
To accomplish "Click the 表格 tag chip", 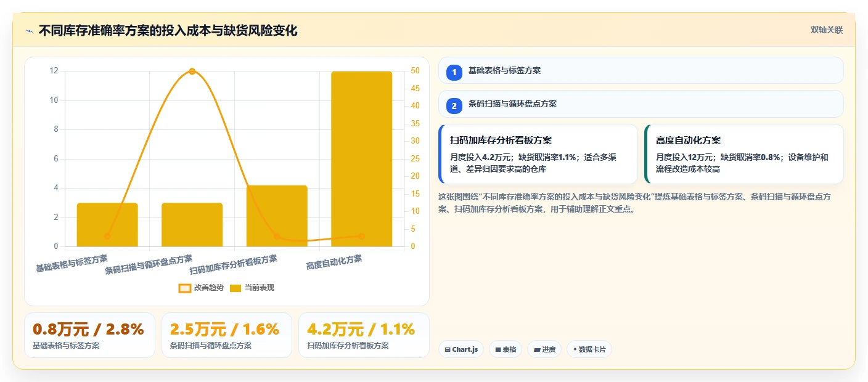I will pyautogui.click(x=506, y=349).
